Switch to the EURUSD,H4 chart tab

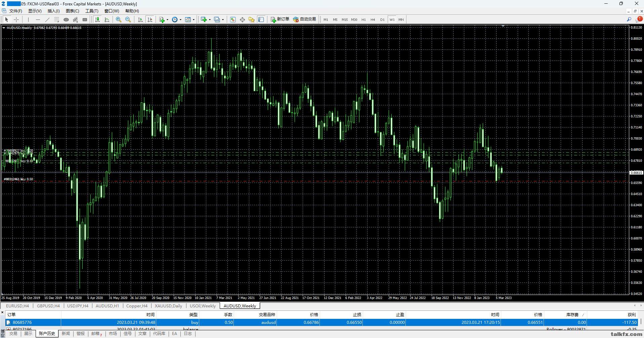click(17, 306)
